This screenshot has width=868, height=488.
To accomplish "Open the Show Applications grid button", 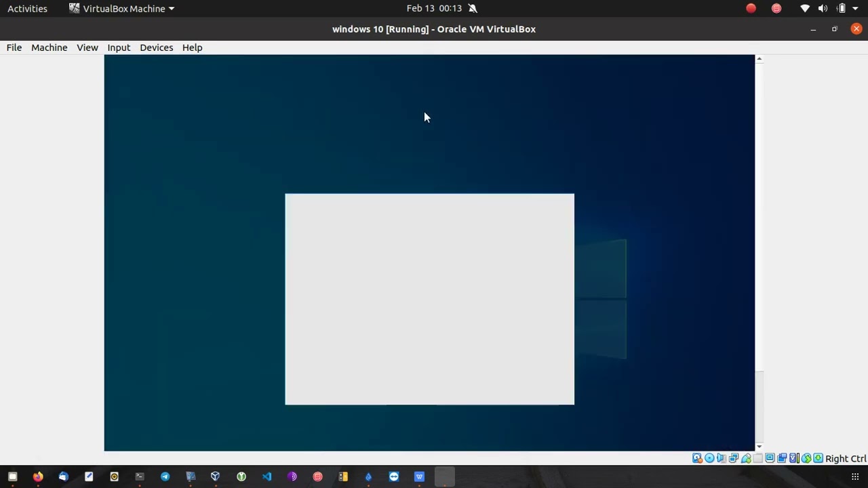I will tap(855, 476).
